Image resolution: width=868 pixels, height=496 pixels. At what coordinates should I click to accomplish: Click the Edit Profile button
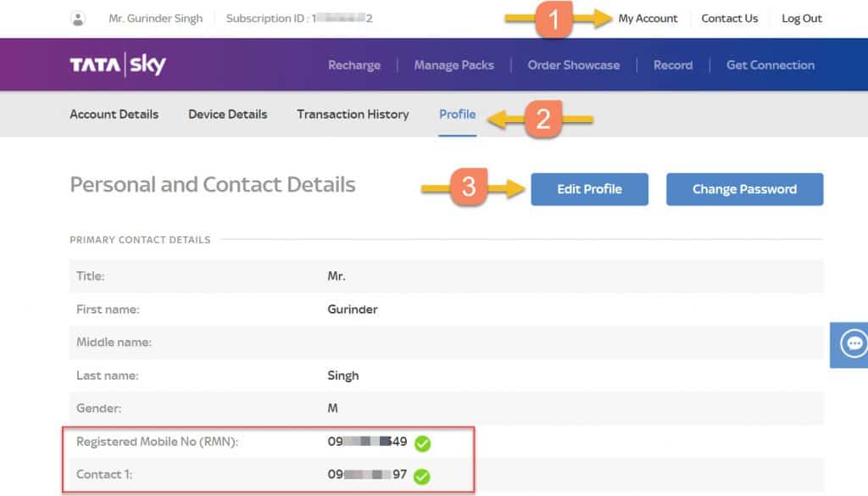click(x=589, y=189)
